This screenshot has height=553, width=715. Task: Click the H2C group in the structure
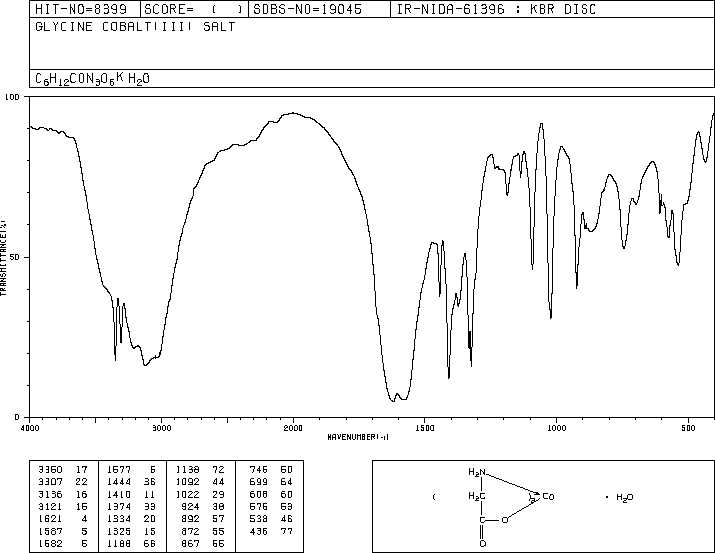[477, 496]
